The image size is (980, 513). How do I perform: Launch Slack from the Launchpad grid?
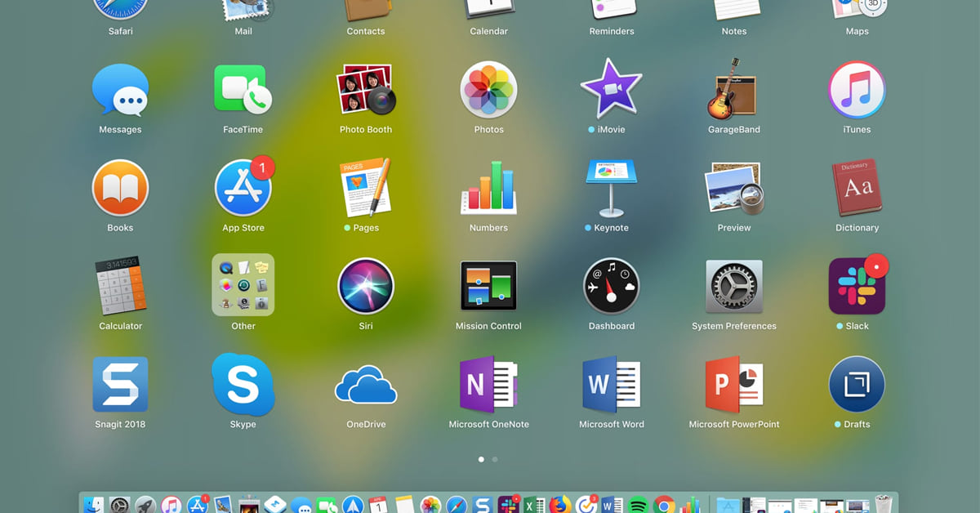(857, 286)
